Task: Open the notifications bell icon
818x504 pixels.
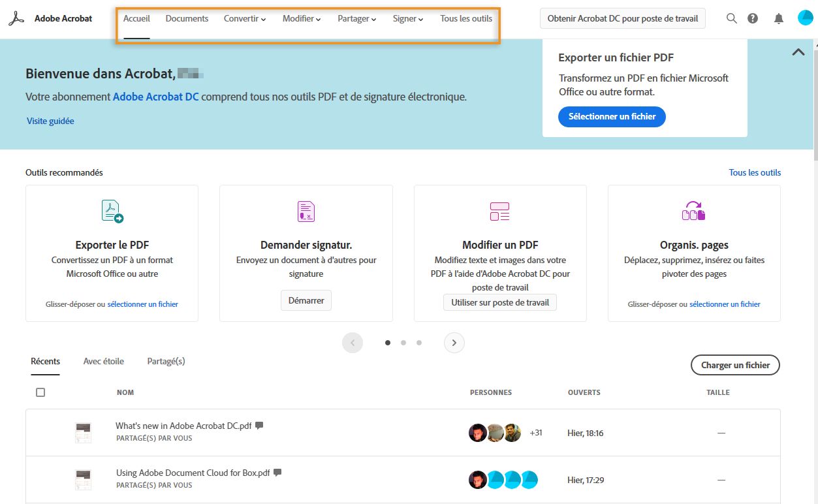Action: click(x=779, y=18)
